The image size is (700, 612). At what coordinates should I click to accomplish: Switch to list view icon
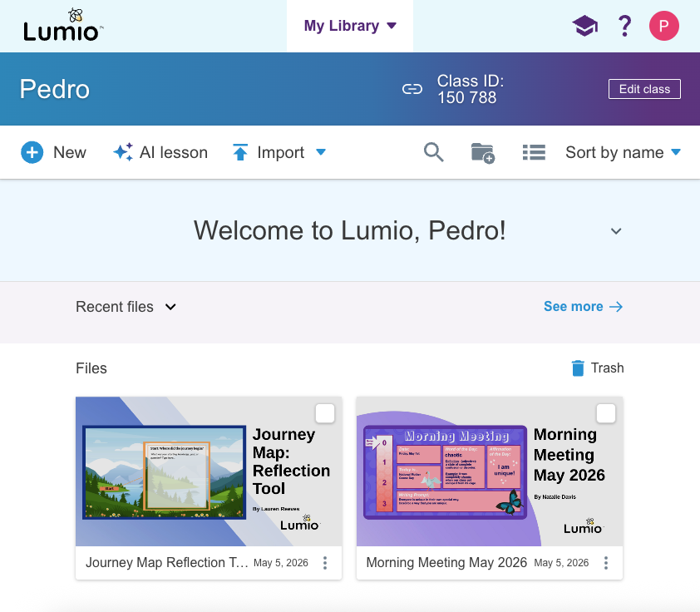coord(534,152)
